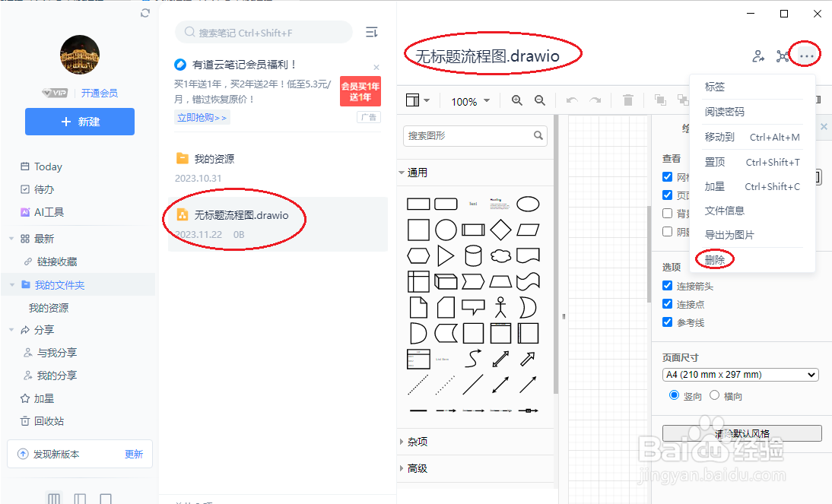
Task: Select the cylinder shape
Action: (473, 255)
